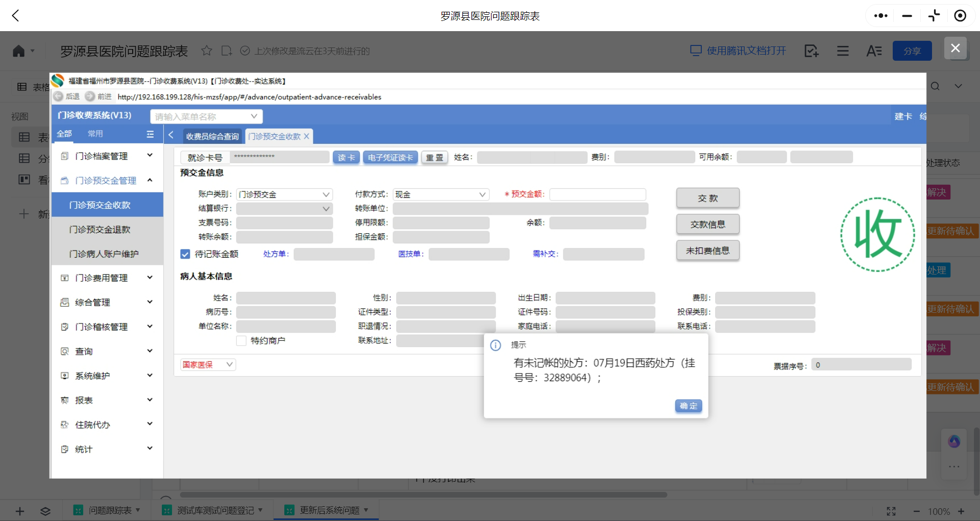Click the blue 分享 button

(912, 51)
